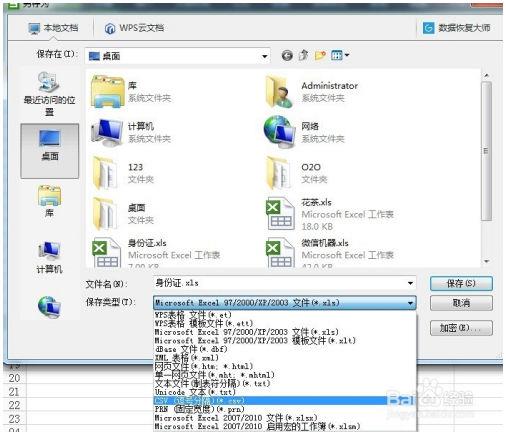The image size is (506, 435).
Task: Click the 加密(E) button
Action: 461,328
